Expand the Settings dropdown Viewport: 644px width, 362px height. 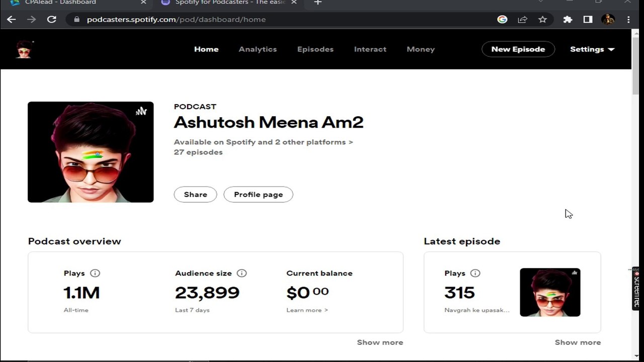point(592,49)
